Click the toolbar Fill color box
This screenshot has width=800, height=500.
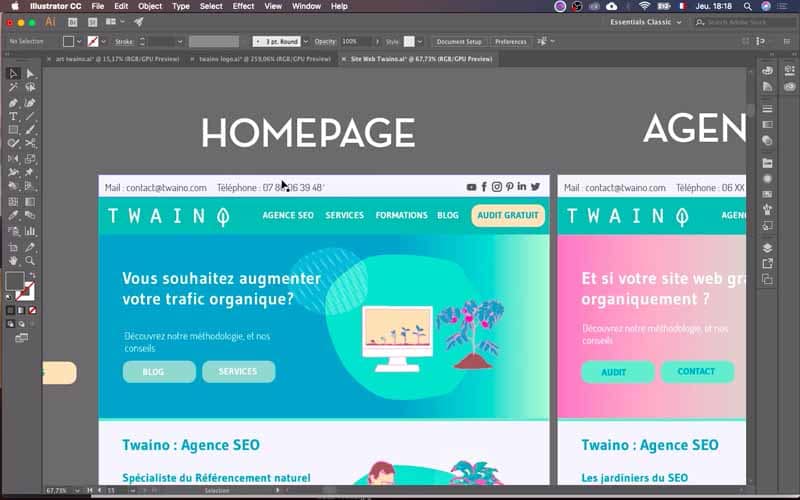tap(15, 281)
